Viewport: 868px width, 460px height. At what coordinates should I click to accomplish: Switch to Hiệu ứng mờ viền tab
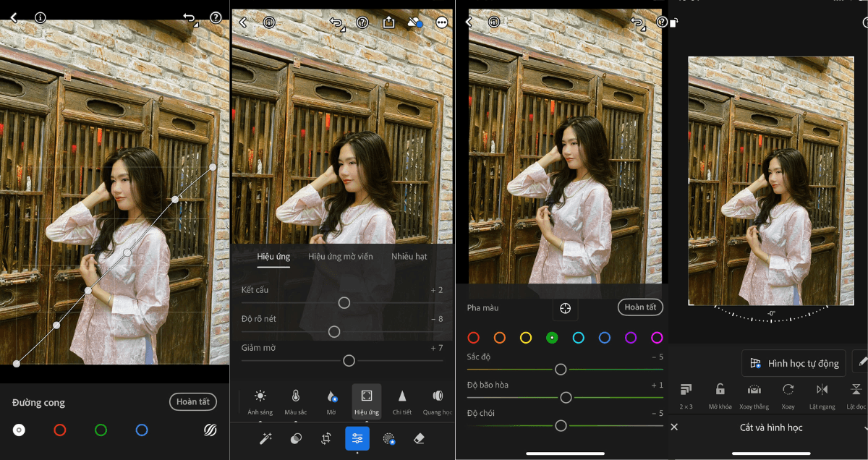tap(341, 257)
